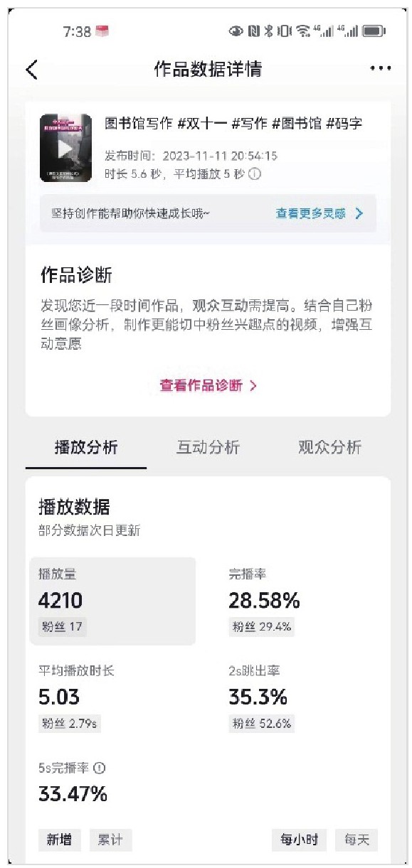
Task: Select the 新增 toggle option
Action: point(60,840)
